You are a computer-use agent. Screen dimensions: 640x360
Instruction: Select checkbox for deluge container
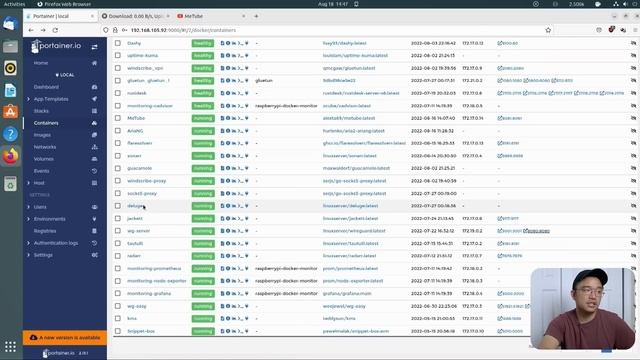[118, 206]
